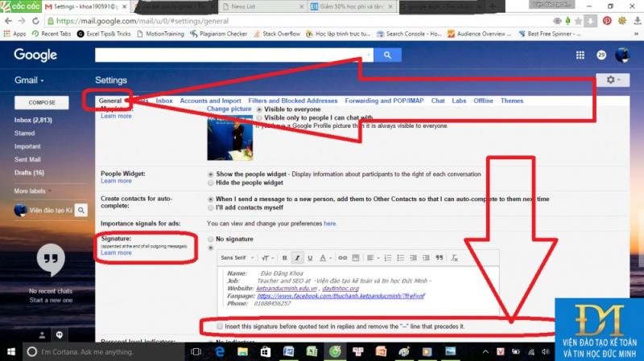Insert link icon in signature toolbar
The height and width of the screenshot is (361, 644).
coord(342,257)
